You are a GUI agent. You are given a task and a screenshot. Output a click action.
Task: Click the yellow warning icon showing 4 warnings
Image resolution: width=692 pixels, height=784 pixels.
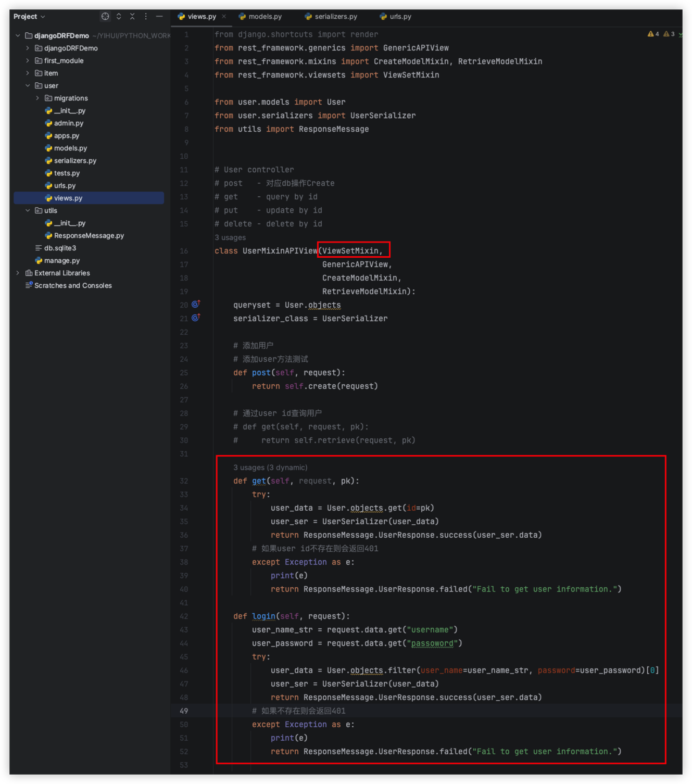pos(653,34)
